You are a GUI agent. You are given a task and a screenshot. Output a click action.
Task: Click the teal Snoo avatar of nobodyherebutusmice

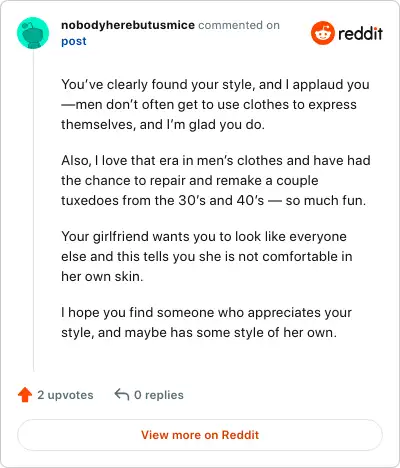coord(33,33)
